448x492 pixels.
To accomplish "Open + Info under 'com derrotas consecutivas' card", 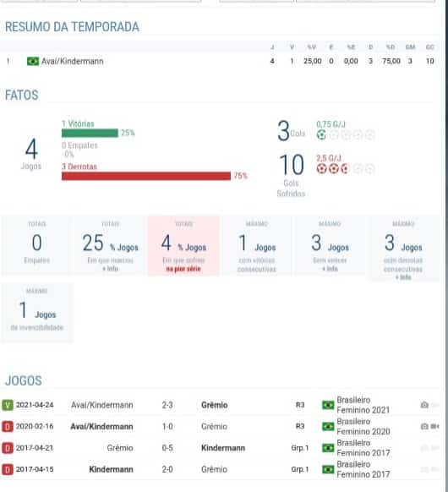I will (x=403, y=277).
